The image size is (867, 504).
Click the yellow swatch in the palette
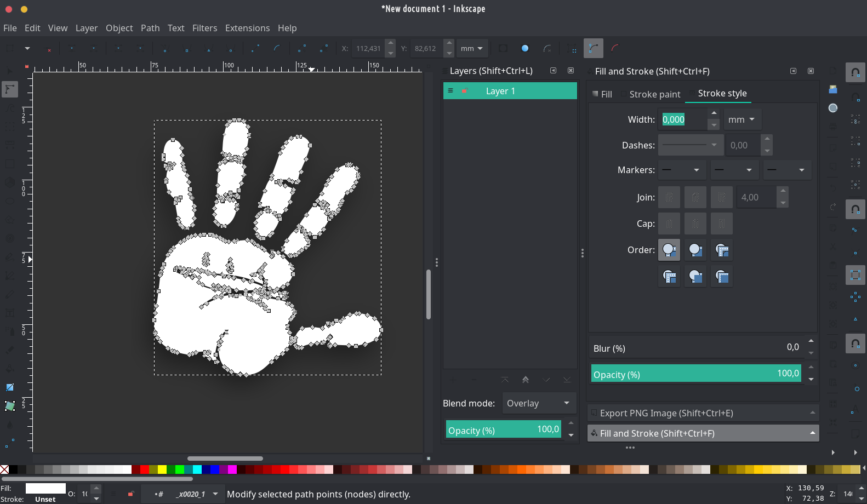162,469
